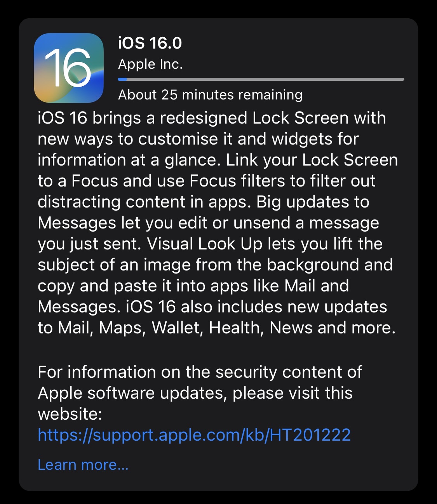Open the Learn more… link
437x504 pixels.
(83, 465)
